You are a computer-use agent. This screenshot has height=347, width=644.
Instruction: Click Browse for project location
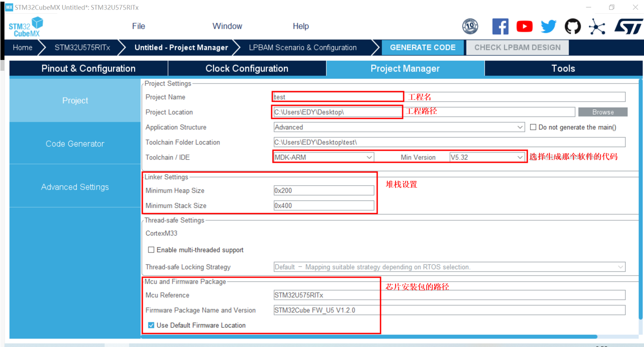(x=602, y=112)
